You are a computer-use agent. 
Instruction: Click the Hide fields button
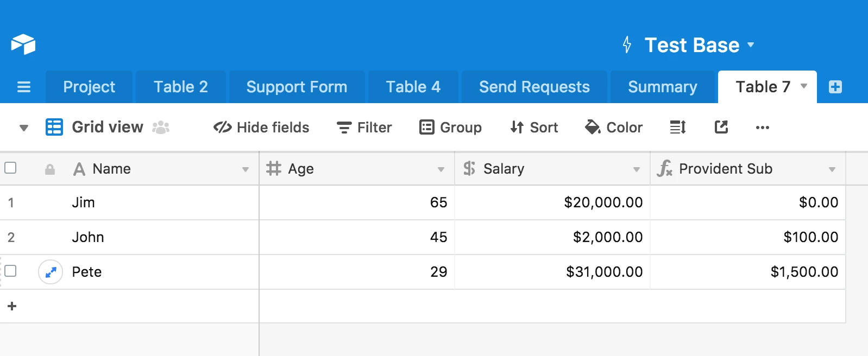click(x=261, y=128)
